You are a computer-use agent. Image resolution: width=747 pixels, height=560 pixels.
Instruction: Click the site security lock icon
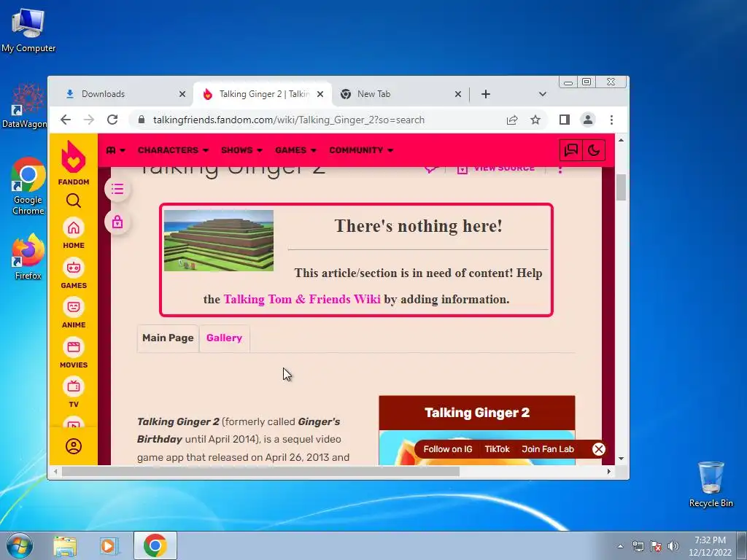(141, 120)
